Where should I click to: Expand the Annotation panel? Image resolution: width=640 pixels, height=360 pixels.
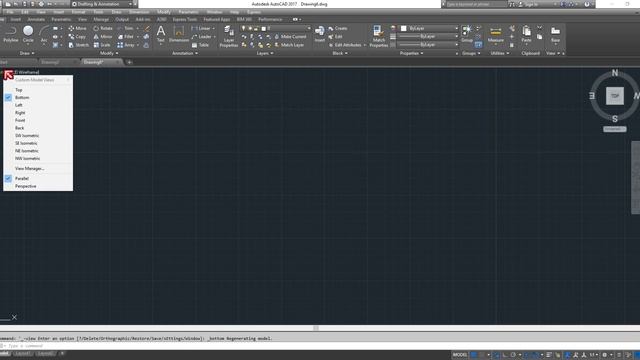(x=185, y=53)
